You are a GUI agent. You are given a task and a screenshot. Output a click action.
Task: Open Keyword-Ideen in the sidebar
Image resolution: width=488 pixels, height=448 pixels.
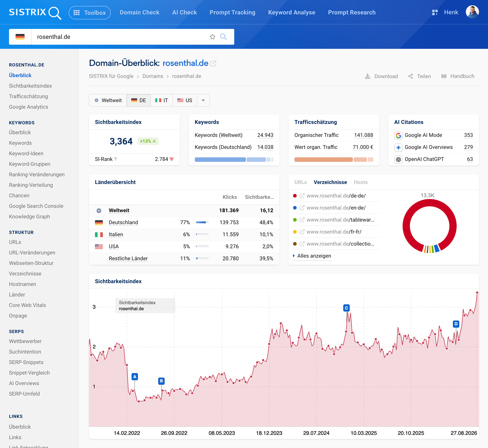[x=26, y=154]
